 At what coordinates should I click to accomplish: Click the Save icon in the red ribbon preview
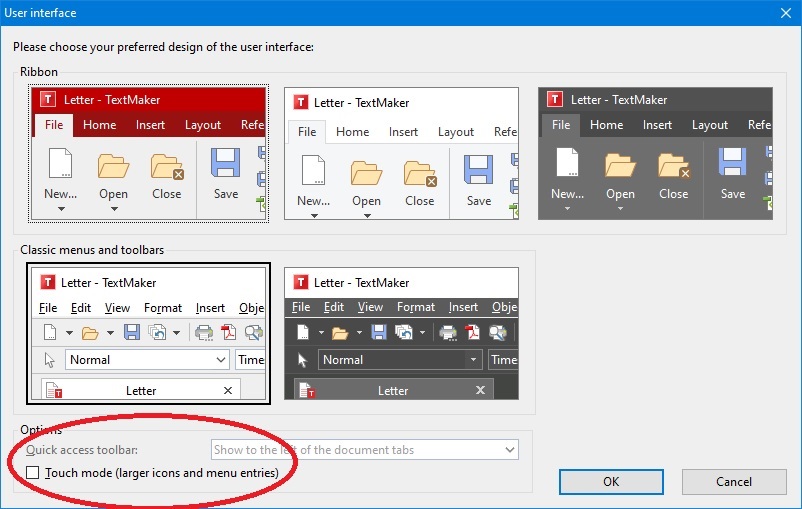coord(226,166)
